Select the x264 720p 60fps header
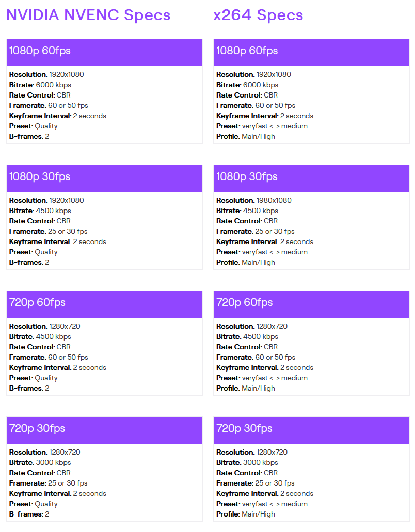415x532 pixels. coord(311,303)
